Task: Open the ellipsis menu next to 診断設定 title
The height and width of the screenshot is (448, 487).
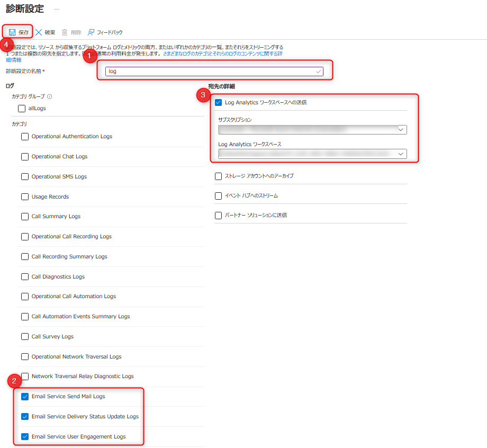Action: click(57, 10)
